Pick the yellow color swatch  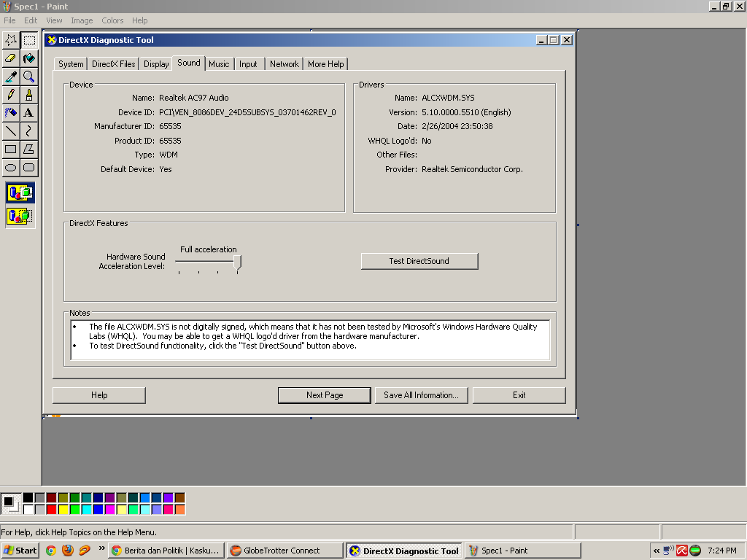(63, 510)
